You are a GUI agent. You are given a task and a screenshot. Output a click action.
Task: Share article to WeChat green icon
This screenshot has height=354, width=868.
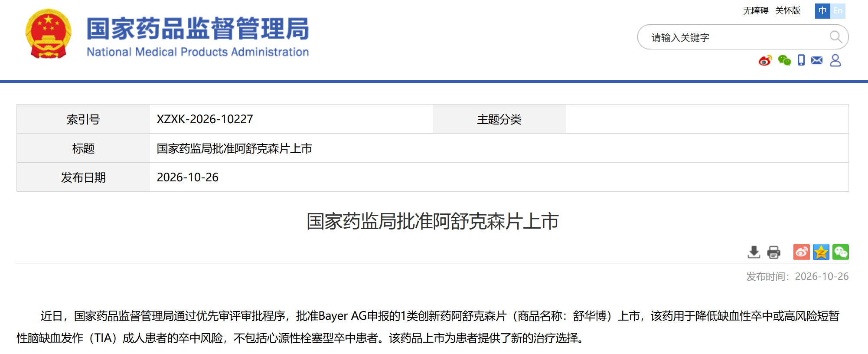(x=841, y=252)
